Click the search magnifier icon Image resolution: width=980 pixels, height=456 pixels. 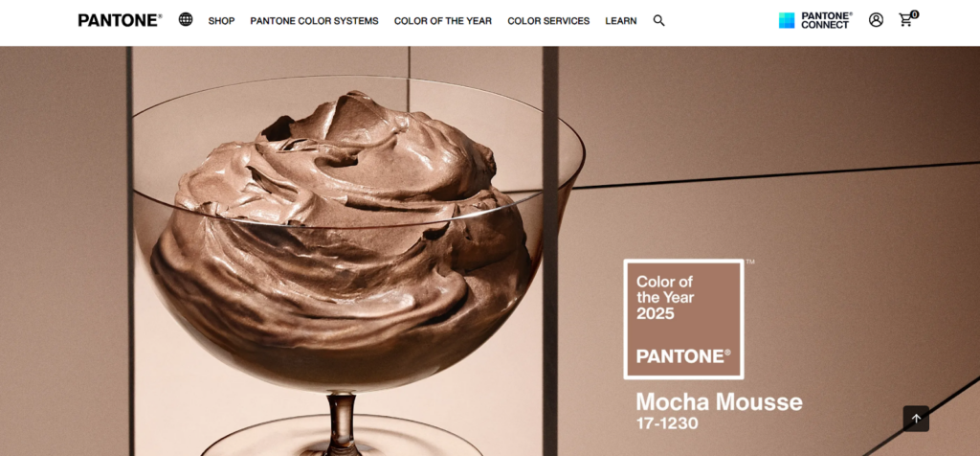658,21
